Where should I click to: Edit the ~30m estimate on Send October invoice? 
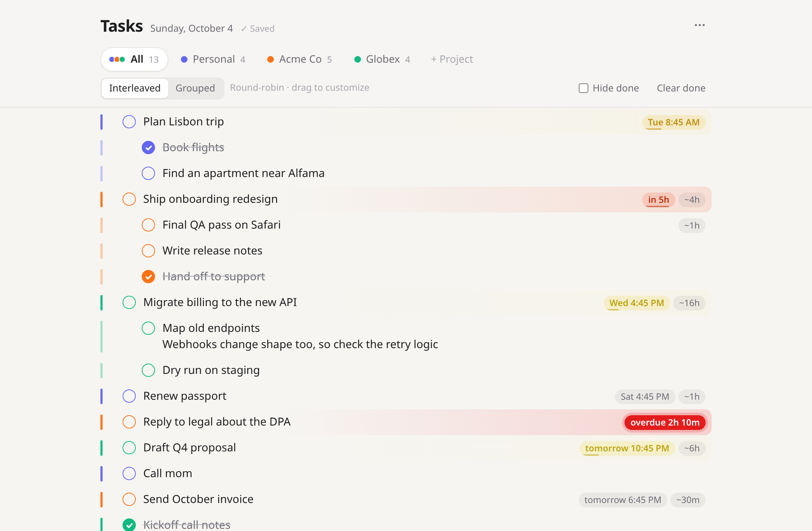(x=688, y=500)
